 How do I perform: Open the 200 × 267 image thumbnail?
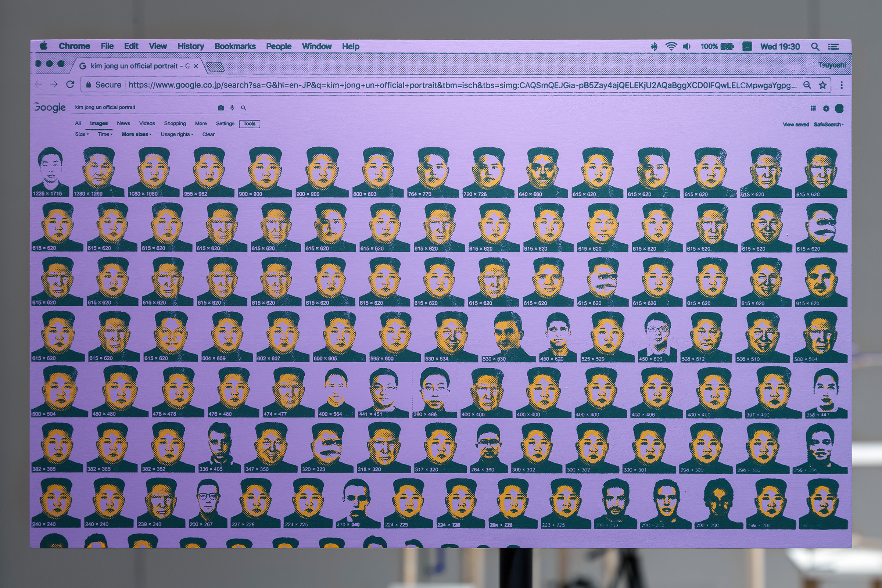click(208, 503)
